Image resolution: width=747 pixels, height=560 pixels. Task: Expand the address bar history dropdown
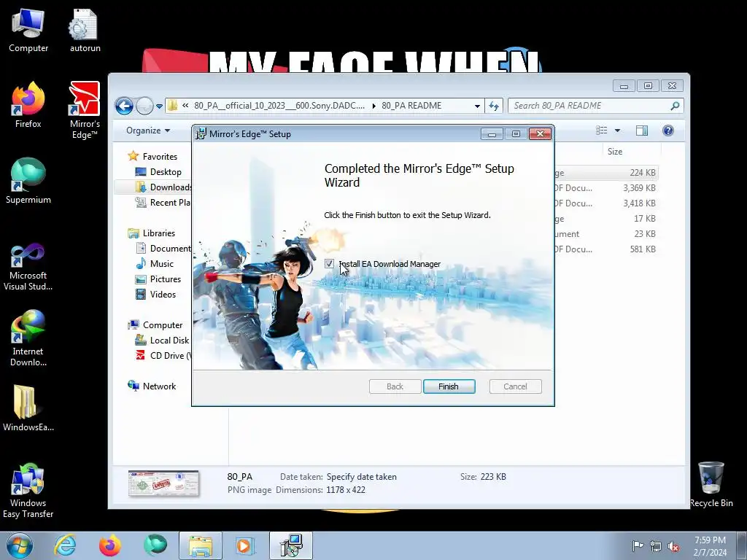pos(477,106)
